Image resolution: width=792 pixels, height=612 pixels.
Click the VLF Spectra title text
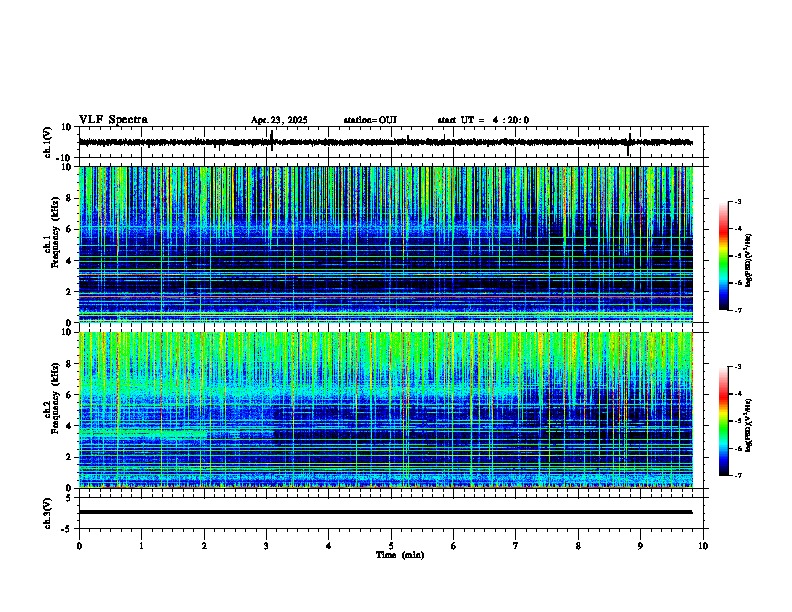tap(113, 120)
